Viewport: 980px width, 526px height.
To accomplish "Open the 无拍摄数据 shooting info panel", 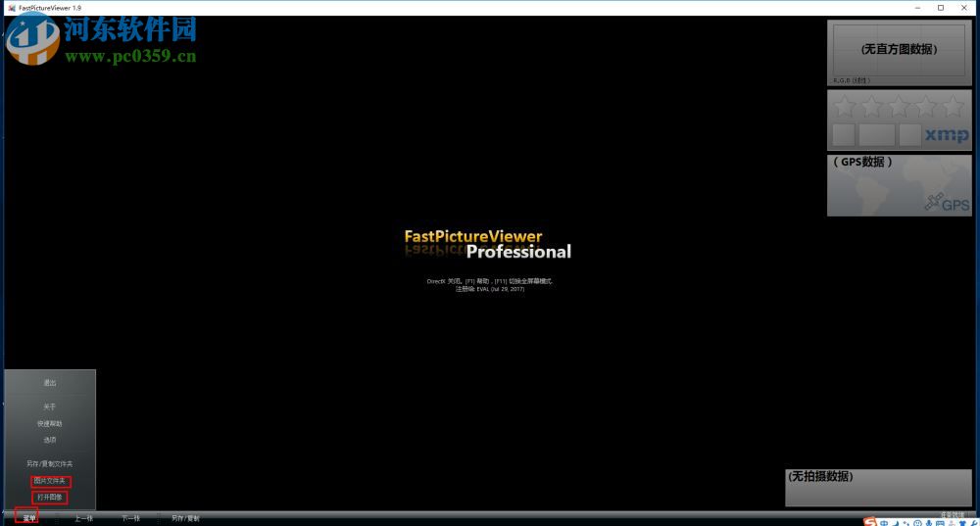I will point(878,487).
